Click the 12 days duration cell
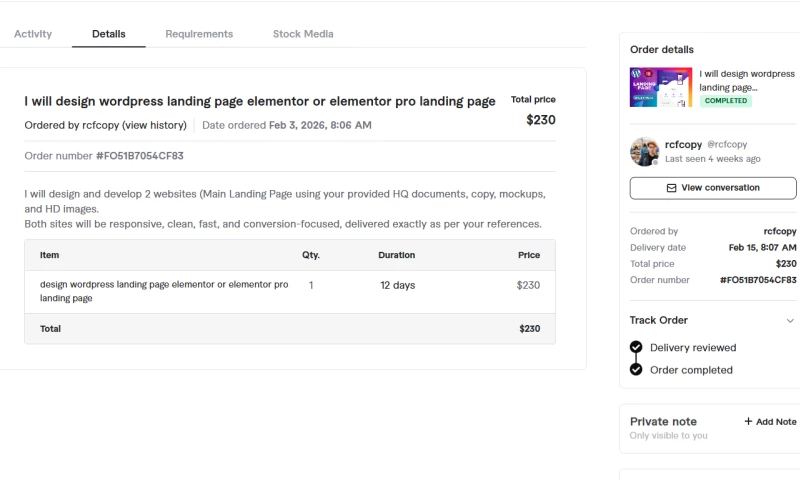 click(397, 285)
